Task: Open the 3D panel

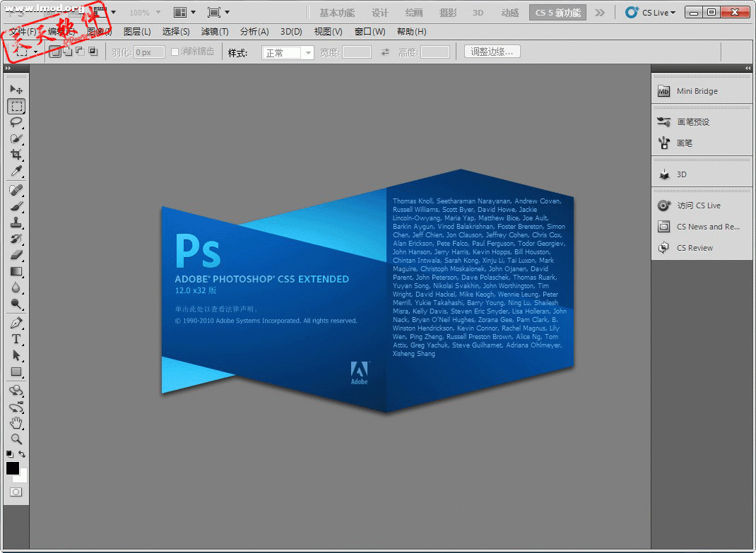Action: click(x=683, y=174)
